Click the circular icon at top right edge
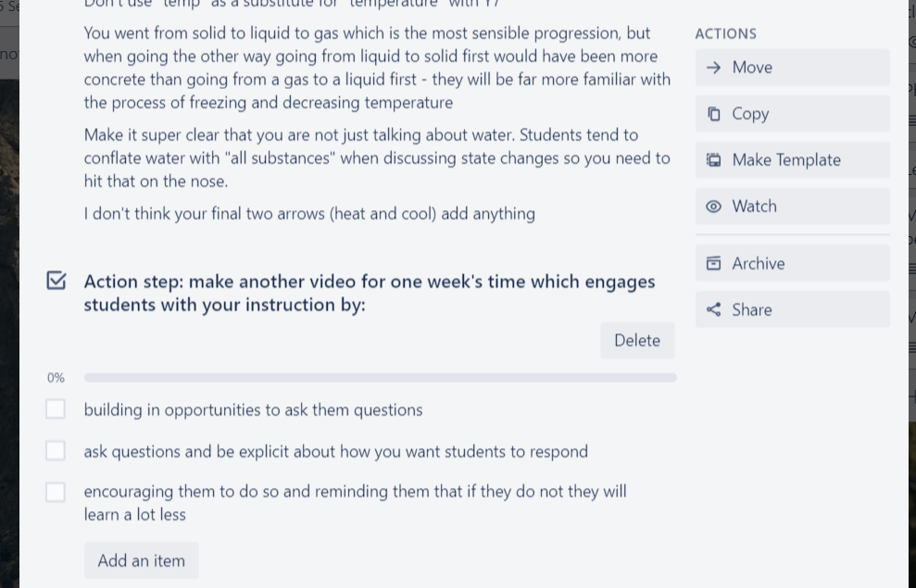This screenshot has height=588, width=916. click(912, 43)
